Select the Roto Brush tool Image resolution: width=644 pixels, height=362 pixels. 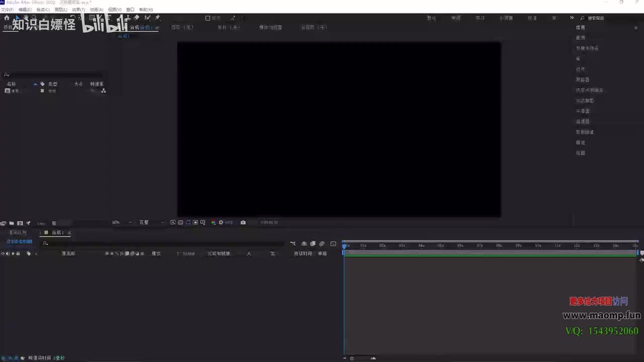tap(147, 18)
